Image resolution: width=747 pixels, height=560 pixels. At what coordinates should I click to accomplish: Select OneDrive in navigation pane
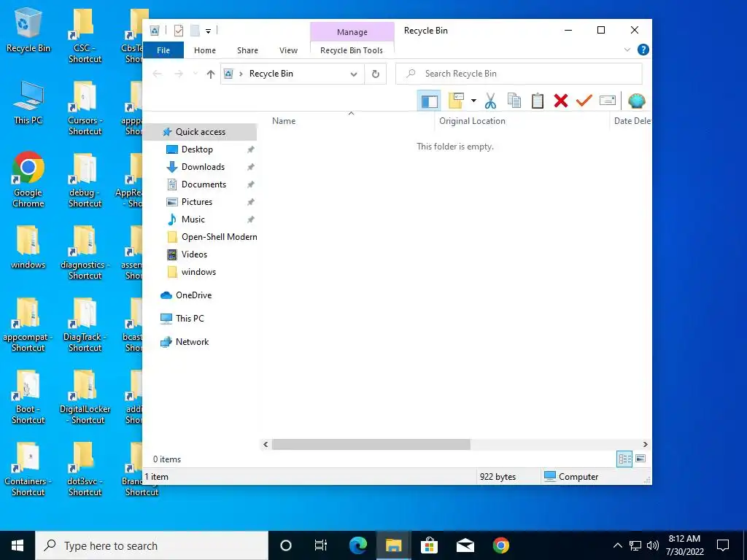click(193, 295)
